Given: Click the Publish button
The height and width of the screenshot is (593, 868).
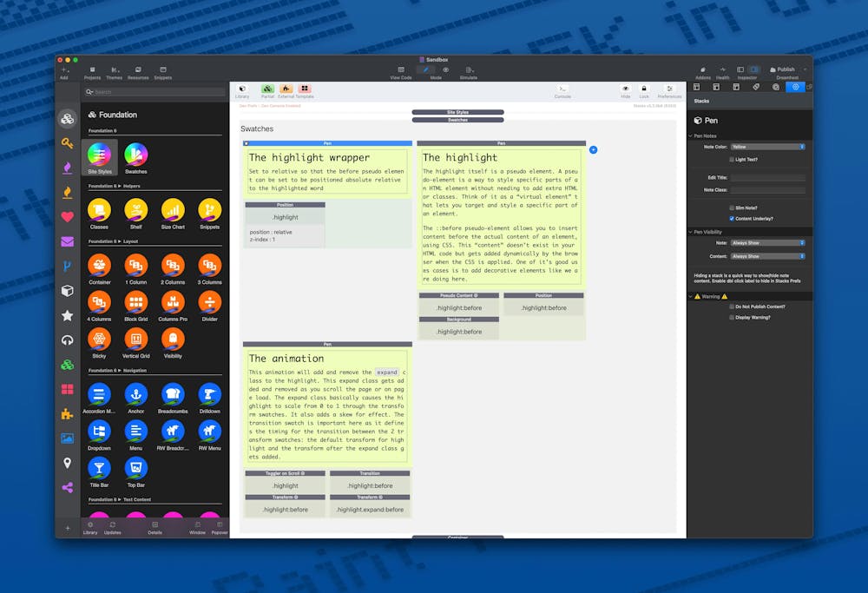Looking at the screenshot, I should (x=783, y=69).
